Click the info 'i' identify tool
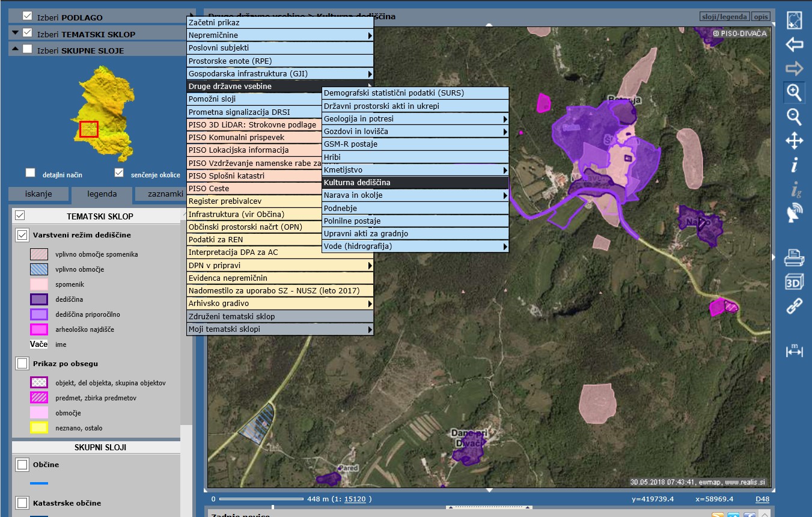The width and height of the screenshot is (812, 517). pyautogui.click(x=795, y=165)
